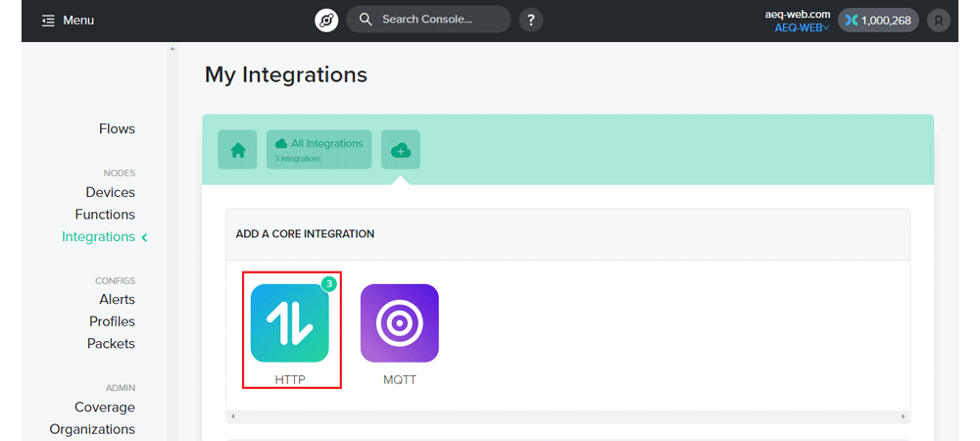
Task: Open Organizations in the sidebar
Action: [92, 429]
